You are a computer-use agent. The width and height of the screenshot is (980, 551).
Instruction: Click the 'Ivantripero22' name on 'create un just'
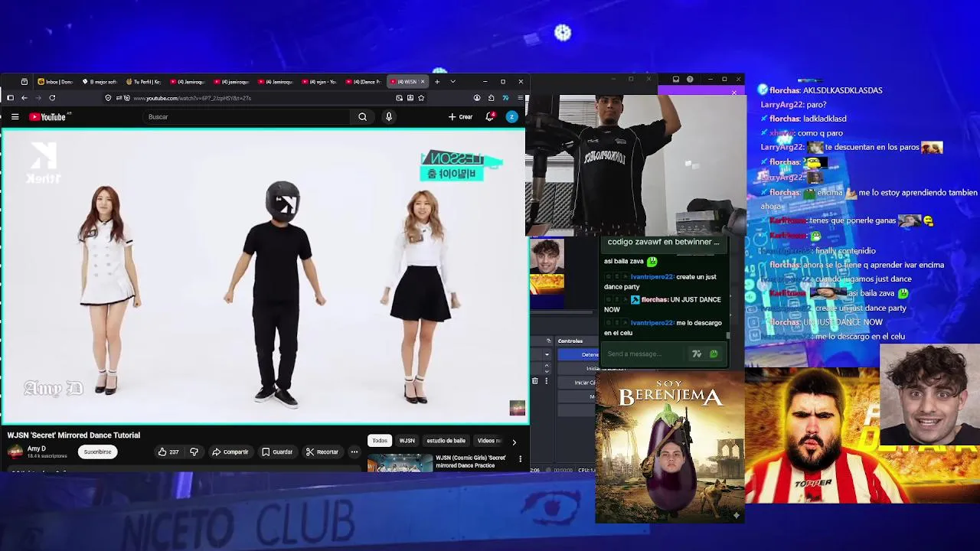(652, 277)
